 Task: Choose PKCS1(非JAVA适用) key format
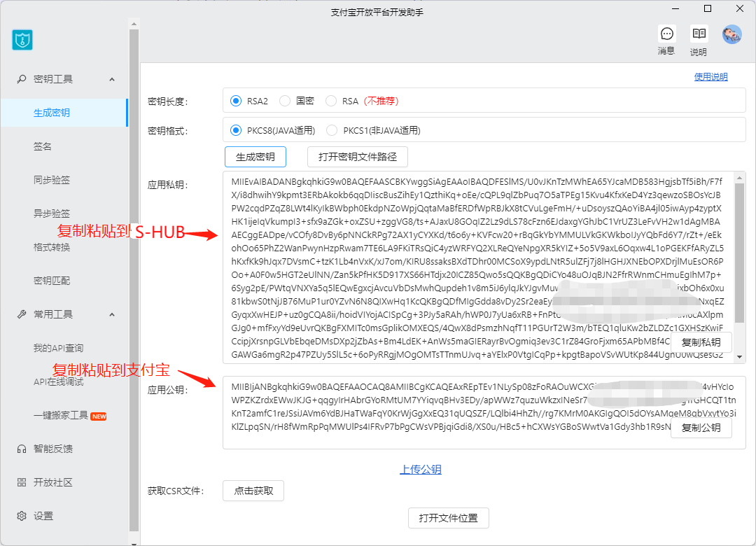coord(332,130)
